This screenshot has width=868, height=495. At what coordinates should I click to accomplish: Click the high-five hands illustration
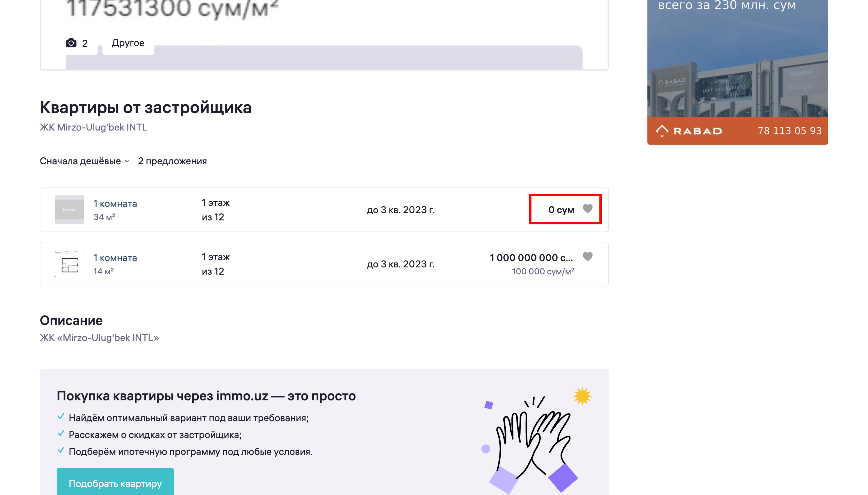(x=534, y=442)
